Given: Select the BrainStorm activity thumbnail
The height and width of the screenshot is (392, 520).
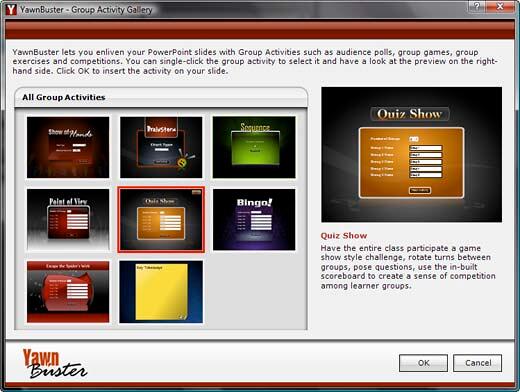Looking at the screenshot, I should tap(161, 147).
